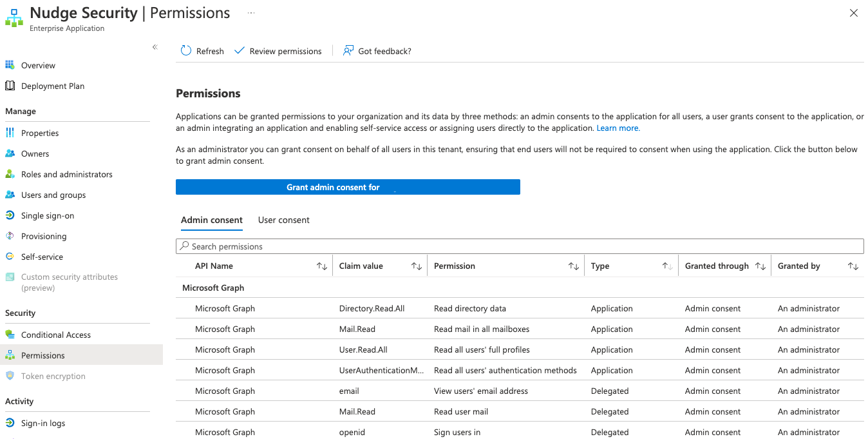868x439 pixels.
Task: Select the Admin consent tab
Action: (212, 220)
